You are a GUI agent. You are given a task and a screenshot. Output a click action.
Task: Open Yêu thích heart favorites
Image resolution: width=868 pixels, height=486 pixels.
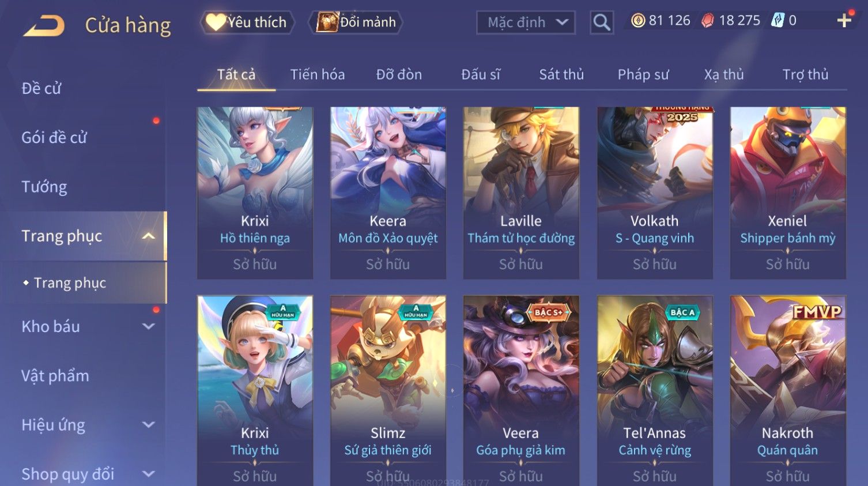pyautogui.click(x=248, y=22)
